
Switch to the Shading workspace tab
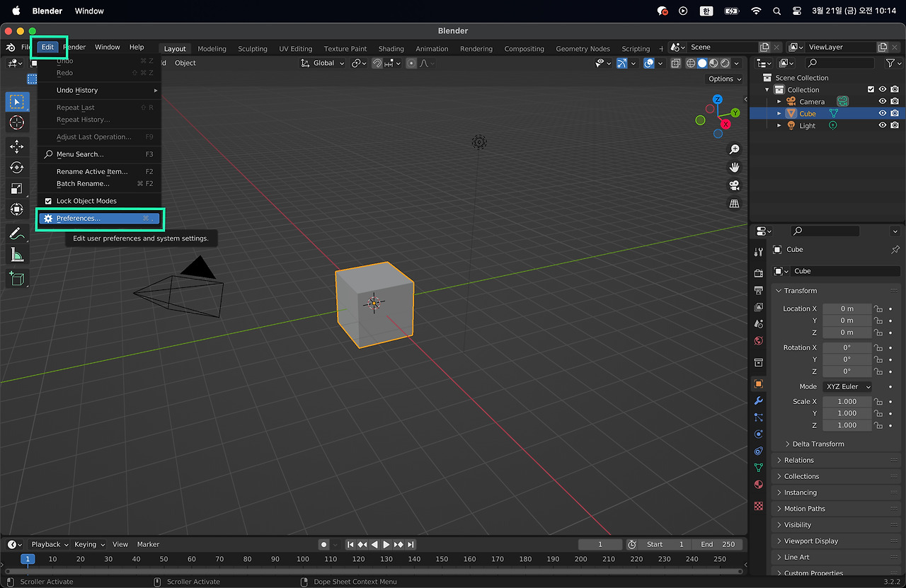pyautogui.click(x=391, y=49)
